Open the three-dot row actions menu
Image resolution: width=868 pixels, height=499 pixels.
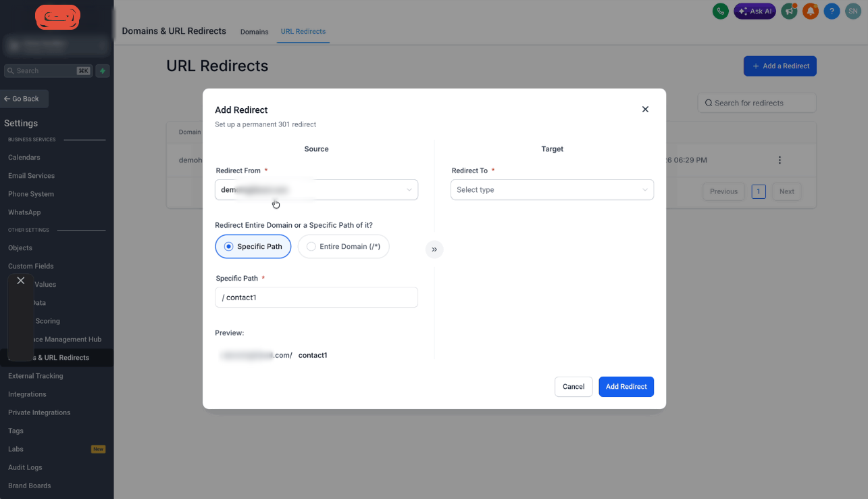click(x=780, y=160)
